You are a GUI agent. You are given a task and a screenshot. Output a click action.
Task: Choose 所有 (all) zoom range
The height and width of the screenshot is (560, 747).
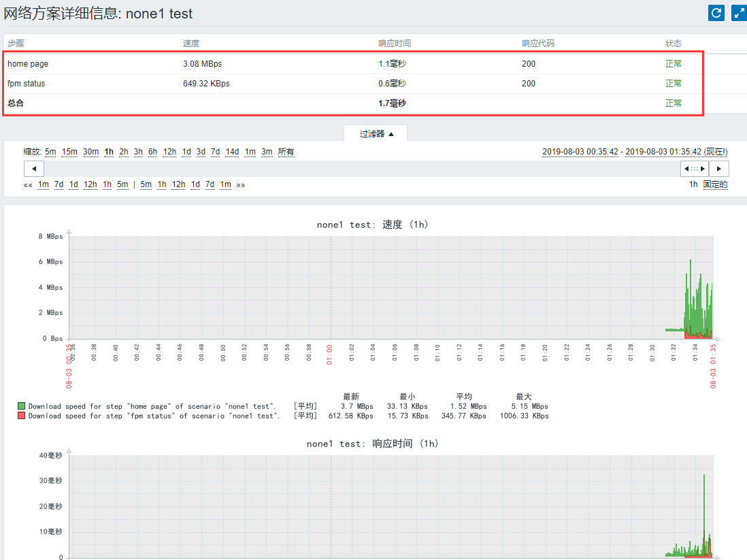point(286,152)
